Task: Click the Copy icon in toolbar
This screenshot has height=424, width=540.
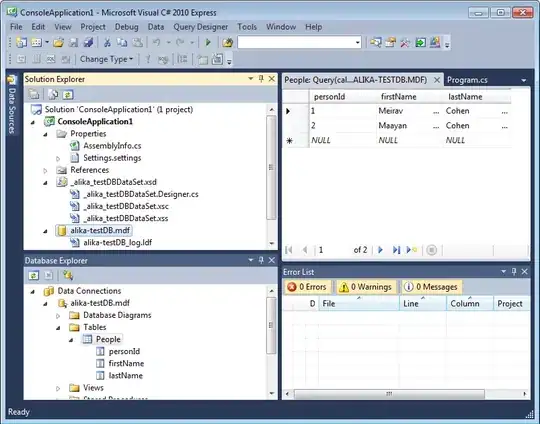Action: pos(122,43)
